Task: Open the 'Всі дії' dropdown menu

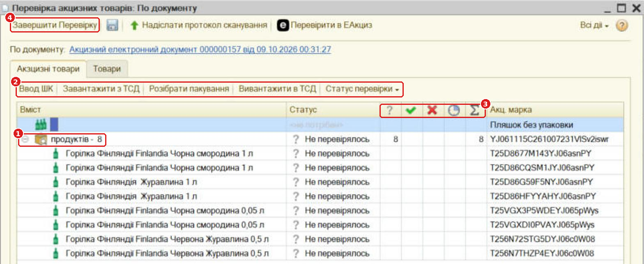Action: (x=594, y=25)
